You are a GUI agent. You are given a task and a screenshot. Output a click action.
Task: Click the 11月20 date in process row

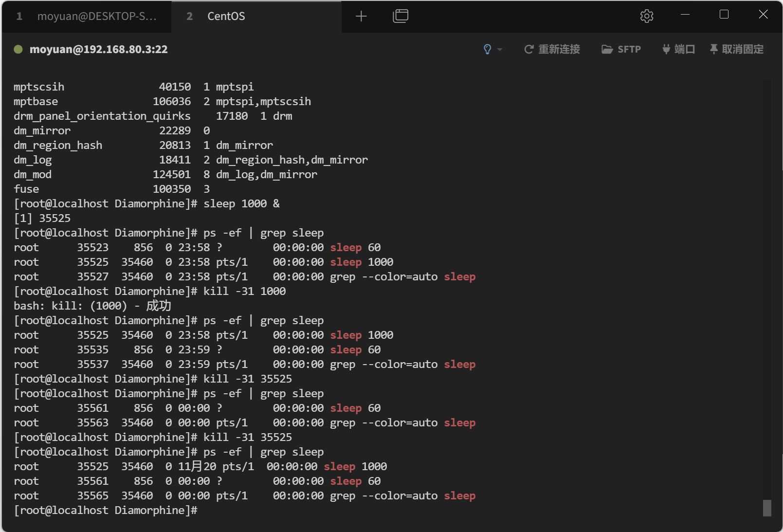(x=197, y=466)
